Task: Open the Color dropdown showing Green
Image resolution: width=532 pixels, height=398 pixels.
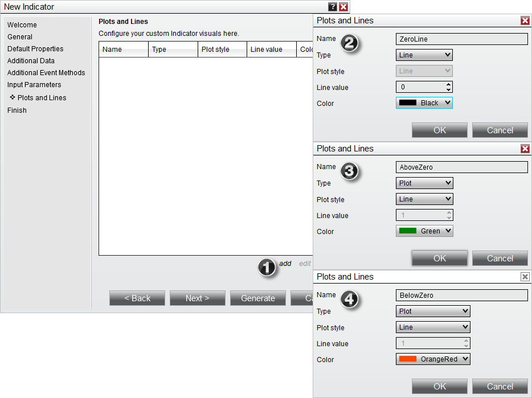Action: point(424,231)
